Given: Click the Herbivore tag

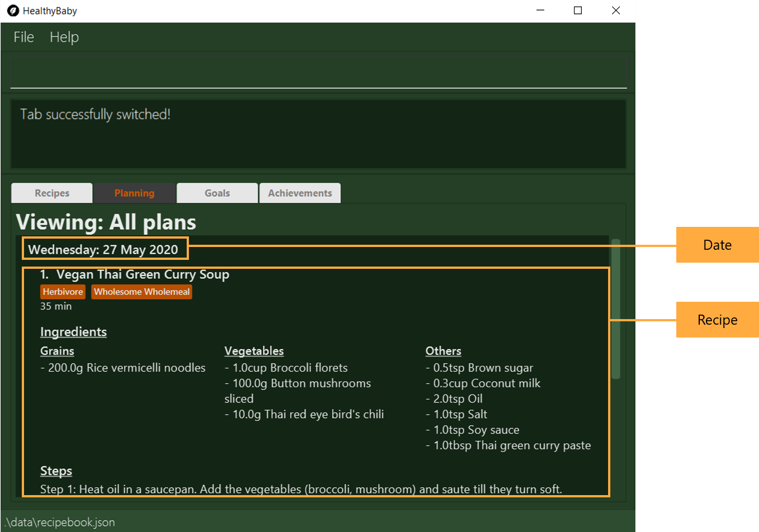Looking at the screenshot, I should coord(63,292).
